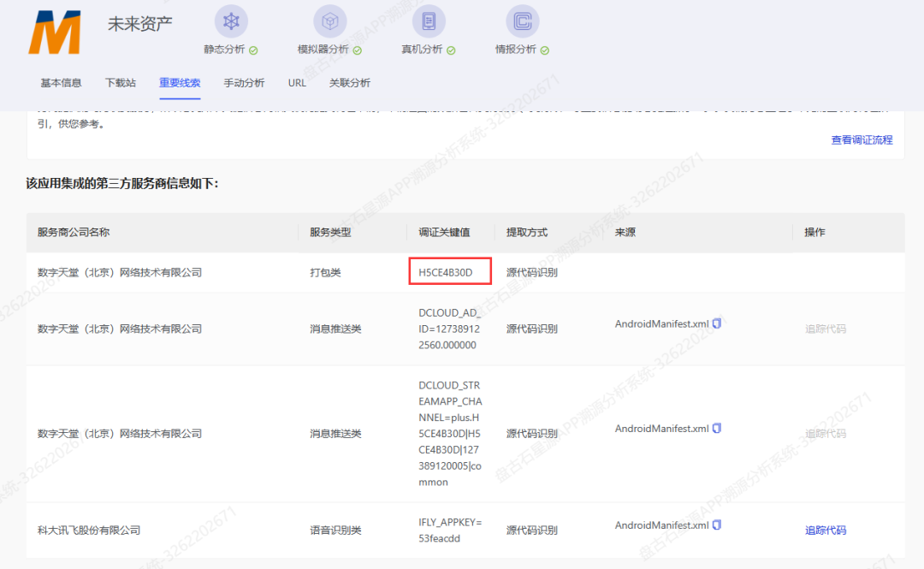
Task: Click the 调证关键值 column header
Action: tap(444, 233)
